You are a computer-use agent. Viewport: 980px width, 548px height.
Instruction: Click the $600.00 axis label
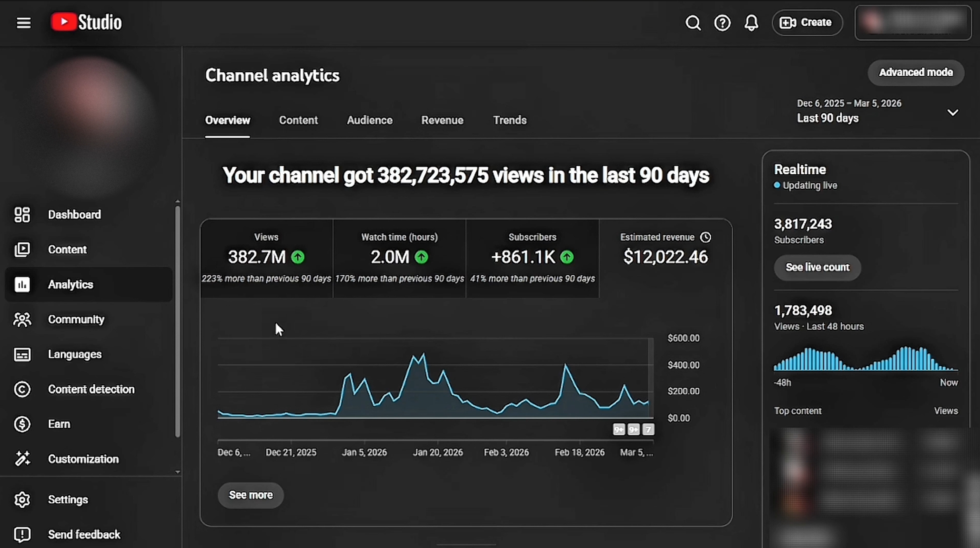683,338
